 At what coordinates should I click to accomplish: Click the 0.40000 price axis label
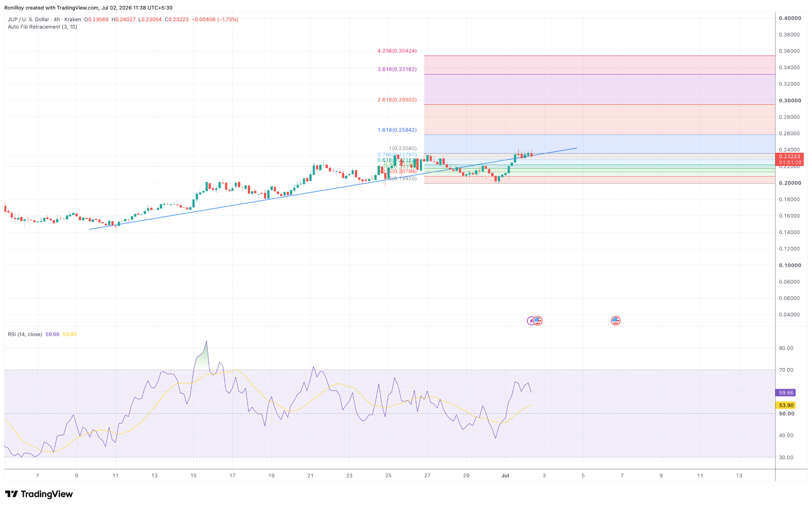[790, 18]
